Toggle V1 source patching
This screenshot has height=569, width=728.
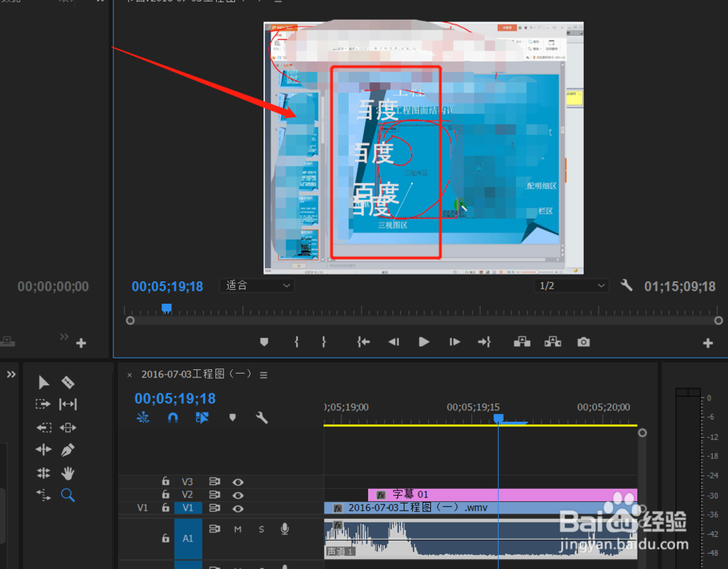click(x=143, y=508)
